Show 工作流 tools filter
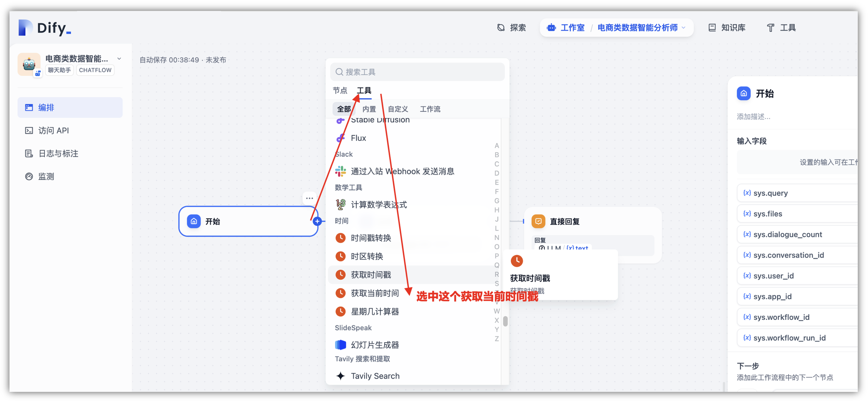 430,109
